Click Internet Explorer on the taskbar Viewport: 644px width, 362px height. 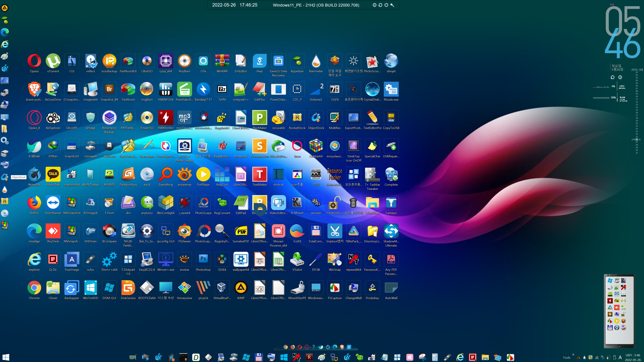[x=460, y=357]
